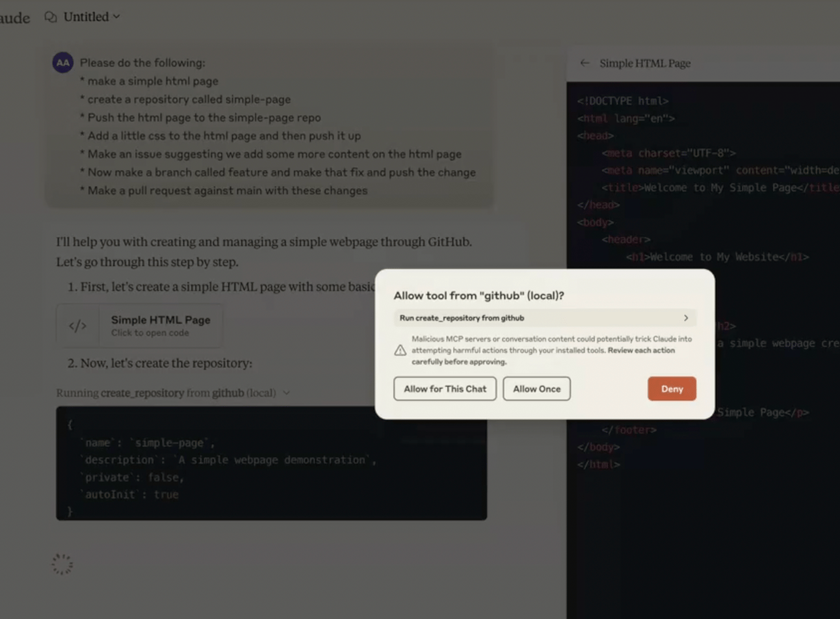This screenshot has height=619, width=840.
Task: Choose Allow Once in the permission dialog
Action: [x=536, y=389]
